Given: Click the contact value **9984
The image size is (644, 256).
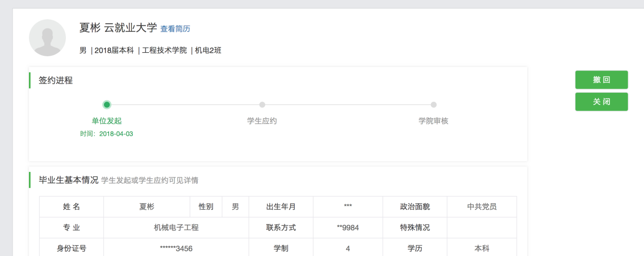Looking at the screenshot, I should click(348, 228).
